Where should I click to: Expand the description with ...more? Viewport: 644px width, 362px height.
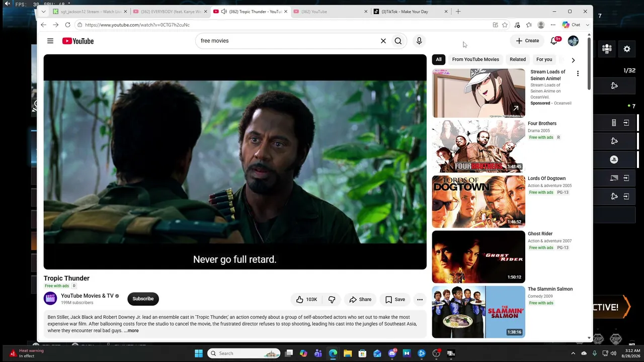(x=131, y=331)
